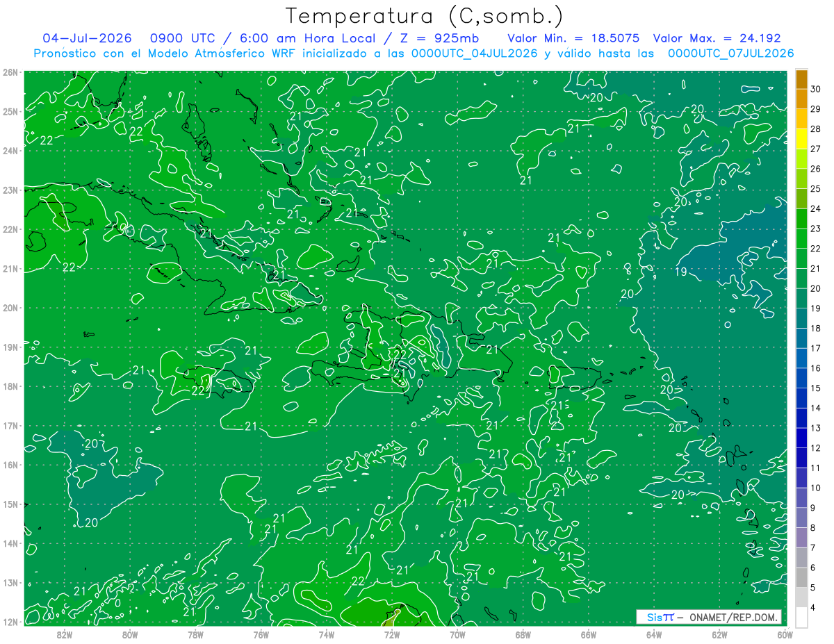Screen dimensions: 834x644
Task: Click the "18N" latitude axis label
Action: (x=10, y=386)
